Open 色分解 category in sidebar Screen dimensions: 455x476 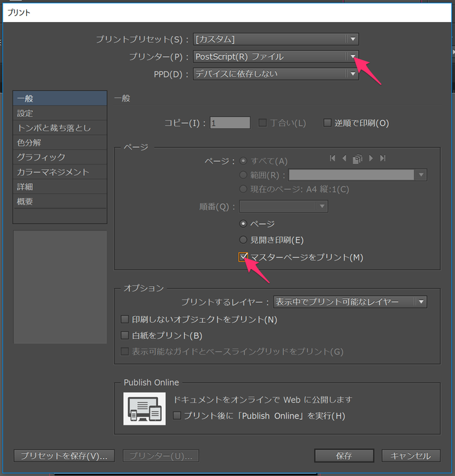coord(60,142)
